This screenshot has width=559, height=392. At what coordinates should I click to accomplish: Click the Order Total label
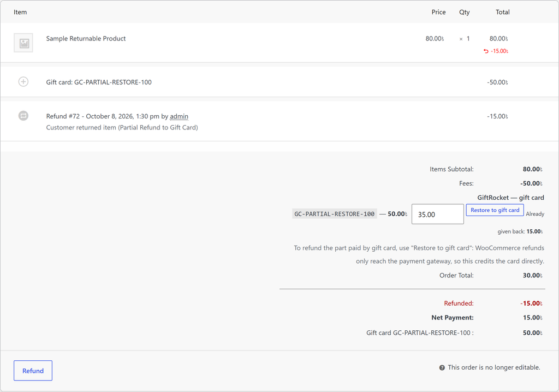[456, 275]
